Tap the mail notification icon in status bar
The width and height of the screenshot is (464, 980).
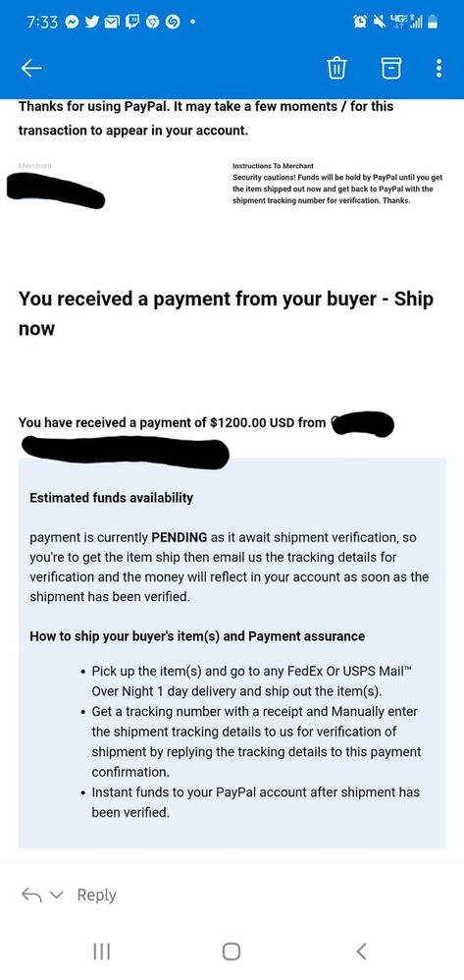[x=111, y=23]
